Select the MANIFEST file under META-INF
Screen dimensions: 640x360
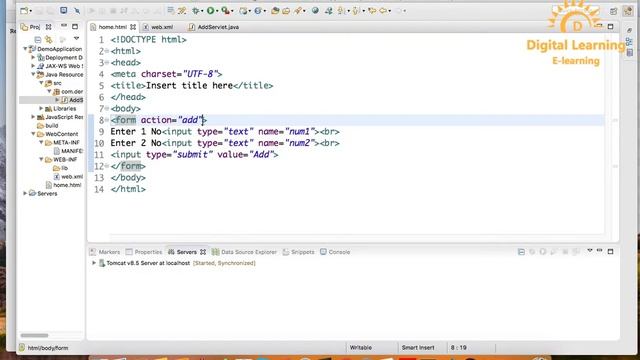[x=68, y=151]
